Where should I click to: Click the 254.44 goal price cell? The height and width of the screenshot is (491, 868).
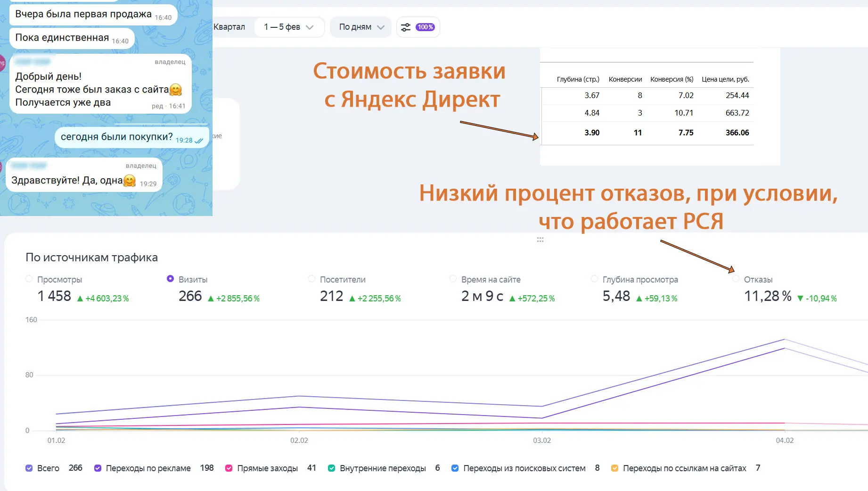coord(737,95)
